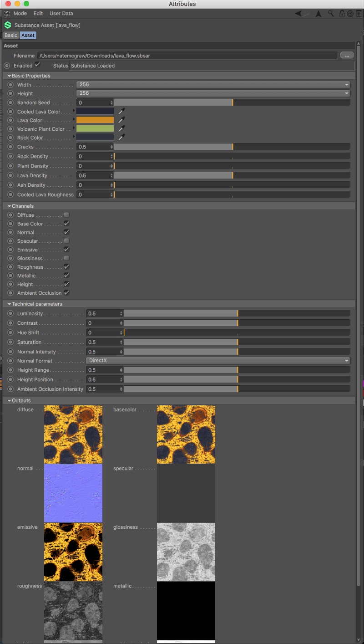Uncheck the Ambient Occlusion channel

[66, 292]
